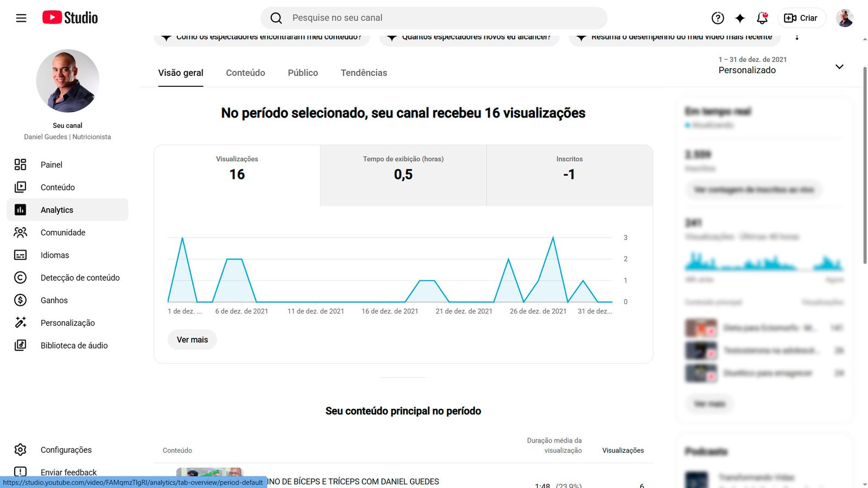Viewport: 868px width, 488px height.
Task: Click the chart peak near 27 de dez.
Action: pyautogui.click(x=553, y=237)
